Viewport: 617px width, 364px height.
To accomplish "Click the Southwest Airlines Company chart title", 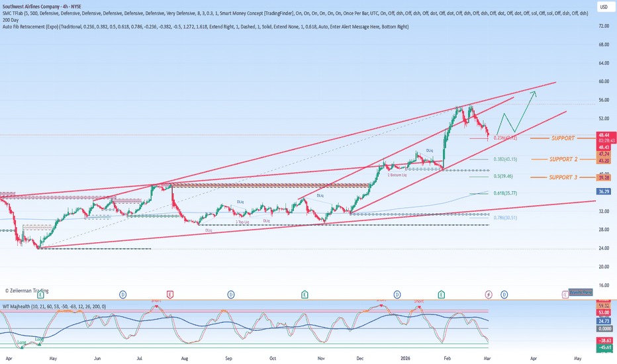I will pos(42,7).
